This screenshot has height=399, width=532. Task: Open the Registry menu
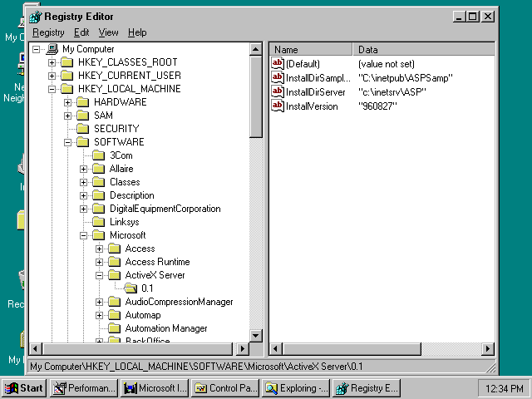[48, 32]
